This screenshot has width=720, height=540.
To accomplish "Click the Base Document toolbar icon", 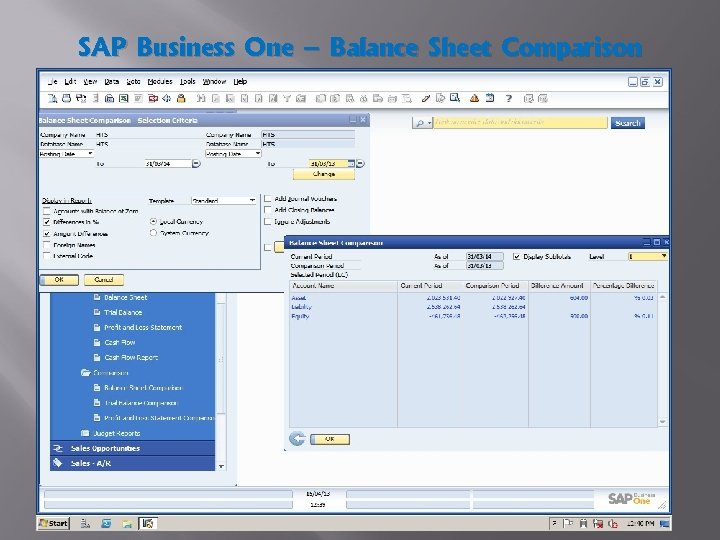I will tap(321, 98).
